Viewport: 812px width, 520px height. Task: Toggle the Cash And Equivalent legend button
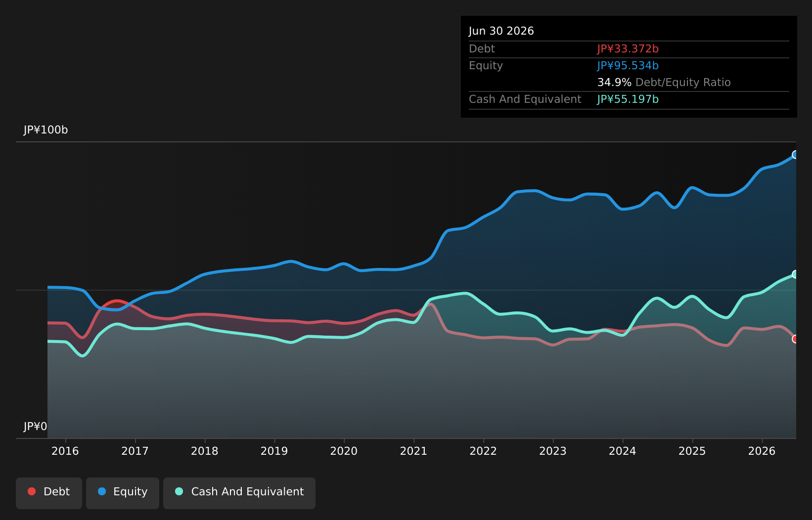tap(239, 493)
